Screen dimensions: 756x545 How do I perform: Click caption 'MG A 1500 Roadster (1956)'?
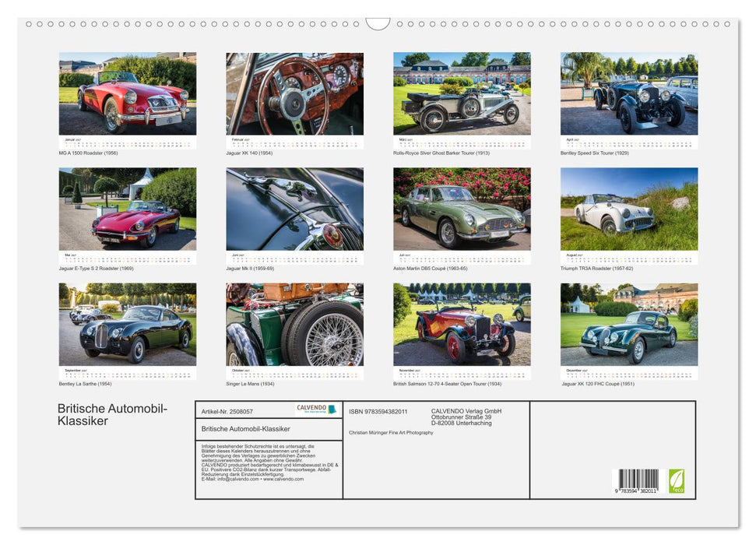(x=88, y=153)
